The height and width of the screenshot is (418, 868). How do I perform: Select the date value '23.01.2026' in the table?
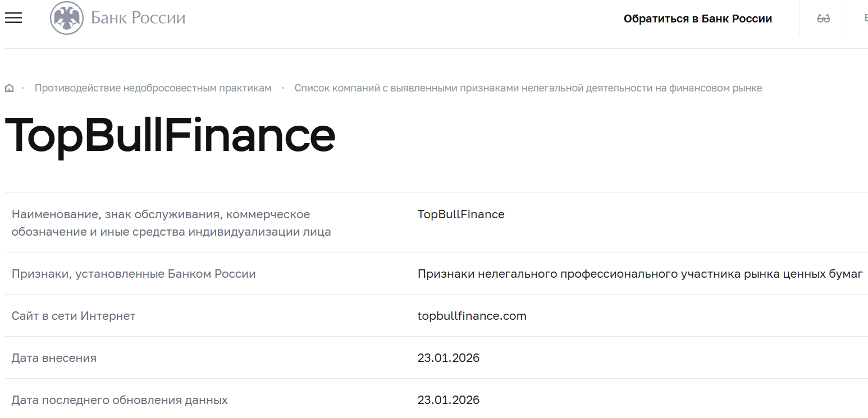pyautogui.click(x=448, y=357)
